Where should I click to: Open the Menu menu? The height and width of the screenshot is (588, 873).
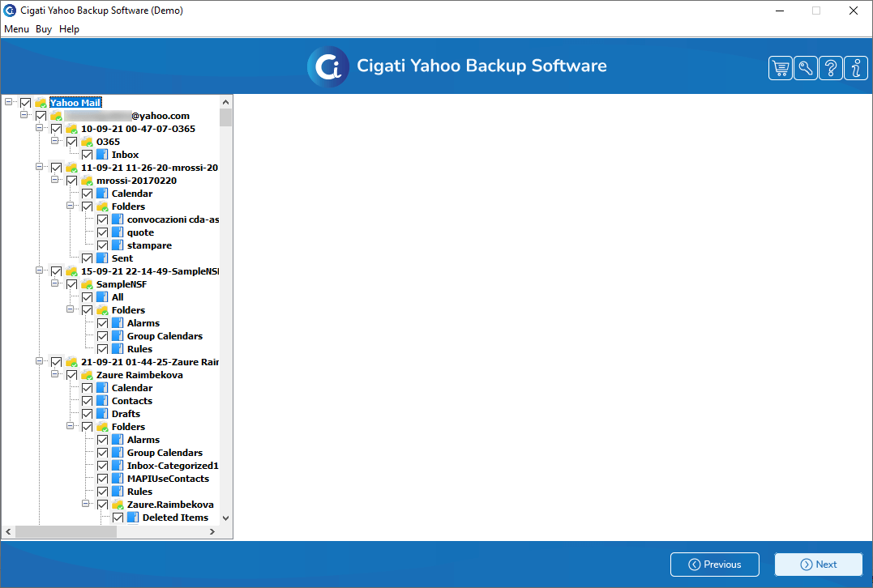(16, 29)
